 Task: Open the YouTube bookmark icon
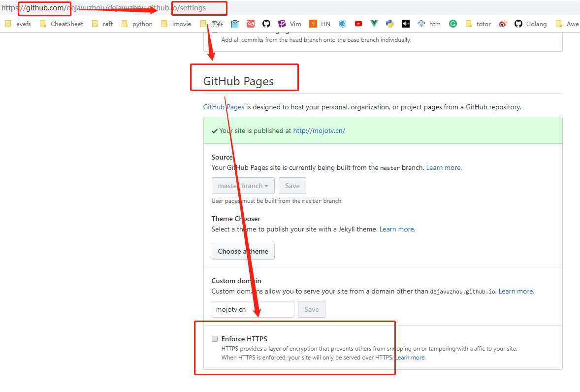pos(358,24)
